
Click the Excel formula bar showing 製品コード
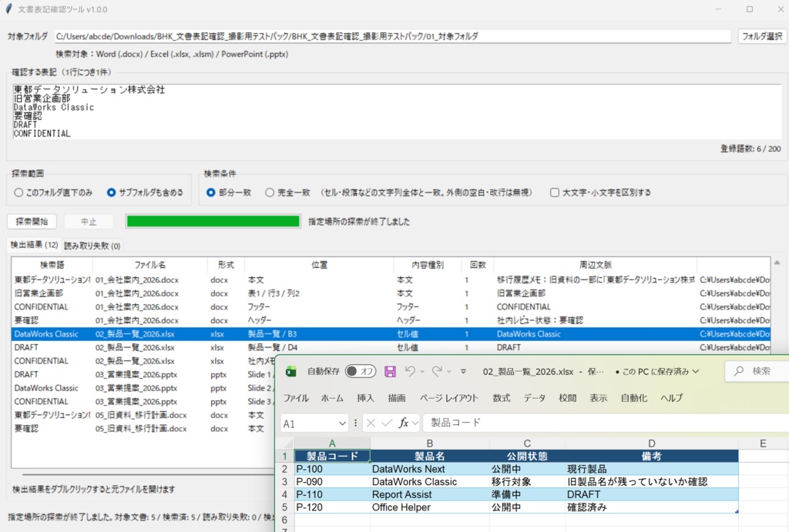coord(606,423)
